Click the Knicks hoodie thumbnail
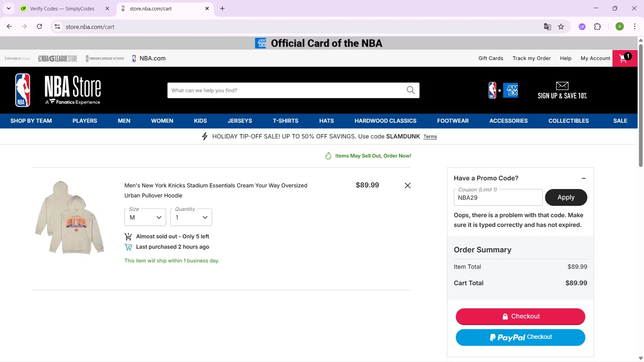 click(70, 217)
